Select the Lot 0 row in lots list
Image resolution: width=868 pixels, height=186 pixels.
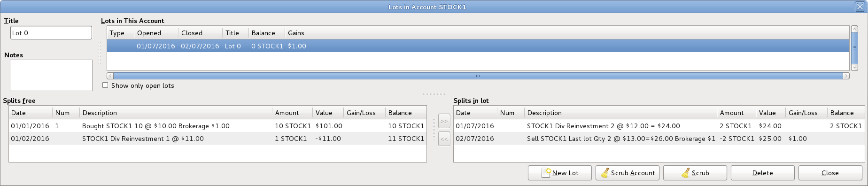[478, 46]
